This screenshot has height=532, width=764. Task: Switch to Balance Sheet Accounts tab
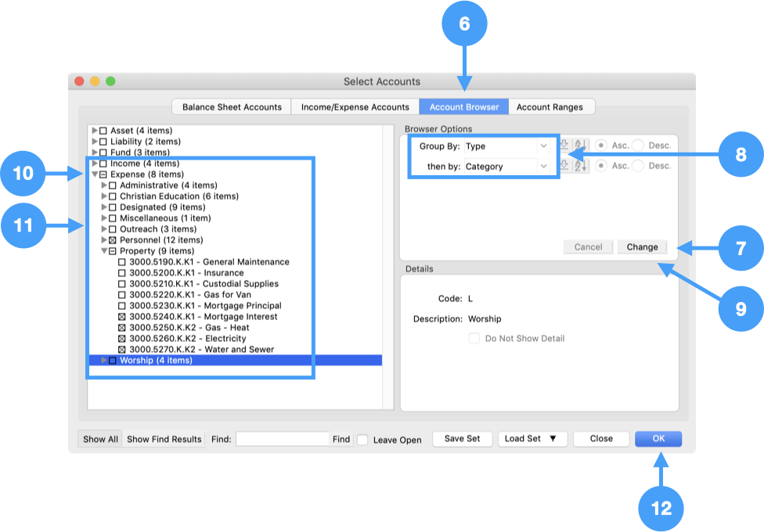click(232, 107)
